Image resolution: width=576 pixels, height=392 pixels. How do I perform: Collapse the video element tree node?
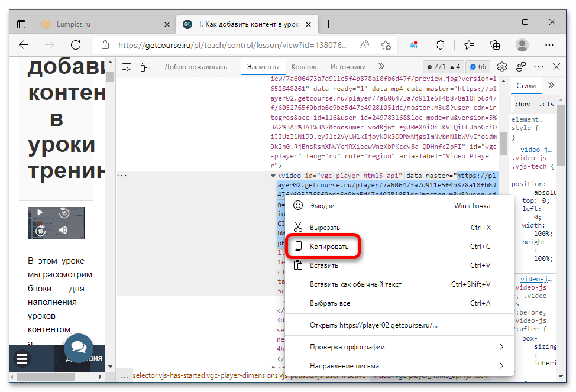click(x=273, y=176)
